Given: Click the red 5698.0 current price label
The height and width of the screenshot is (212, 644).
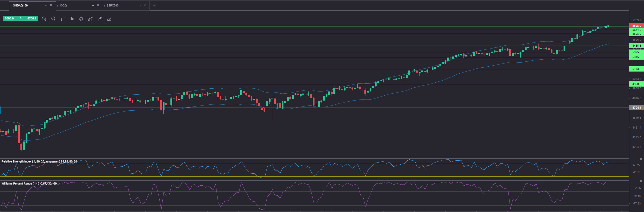Looking at the screenshot, I should [x=636, y=26].
